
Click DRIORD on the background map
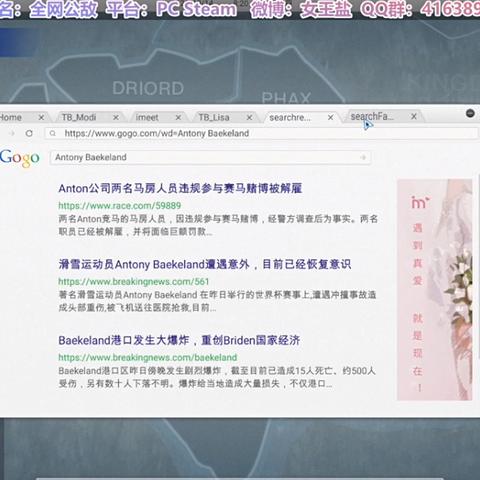click(x=148, y=88)
